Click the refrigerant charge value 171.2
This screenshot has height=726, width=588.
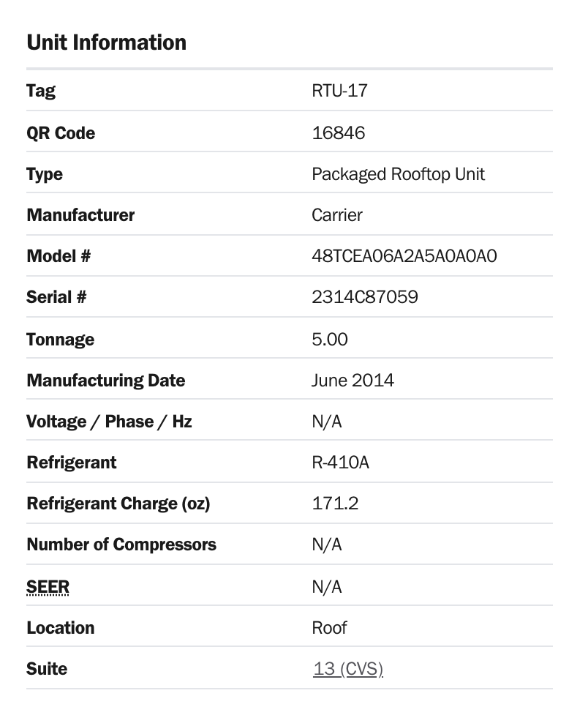(x=335, y=504)
